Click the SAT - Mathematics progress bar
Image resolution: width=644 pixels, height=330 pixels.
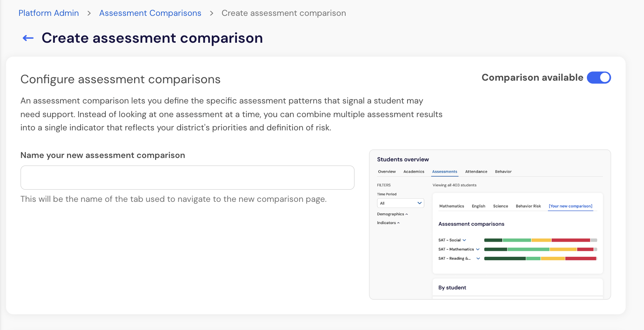540,249
